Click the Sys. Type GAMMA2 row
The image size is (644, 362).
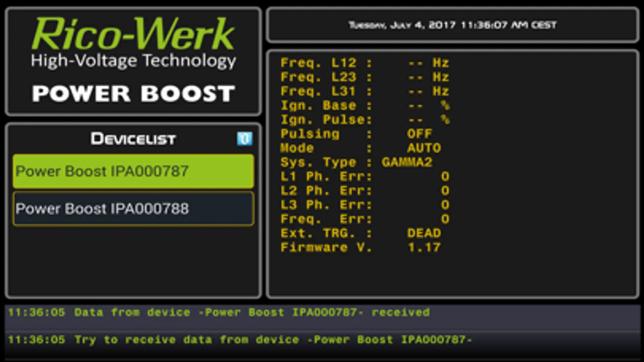(356, 162)
